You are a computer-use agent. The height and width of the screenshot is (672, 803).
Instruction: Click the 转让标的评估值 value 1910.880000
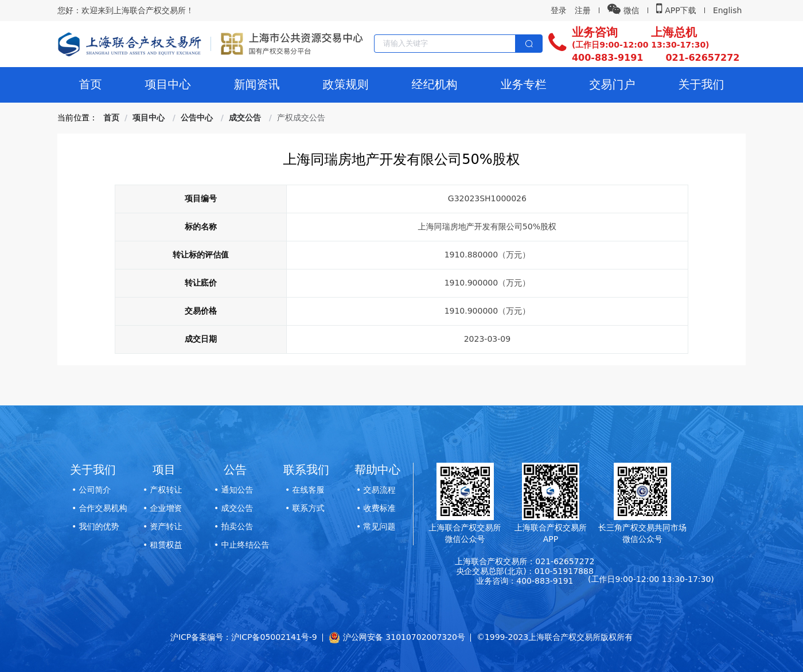coord(487,255)
